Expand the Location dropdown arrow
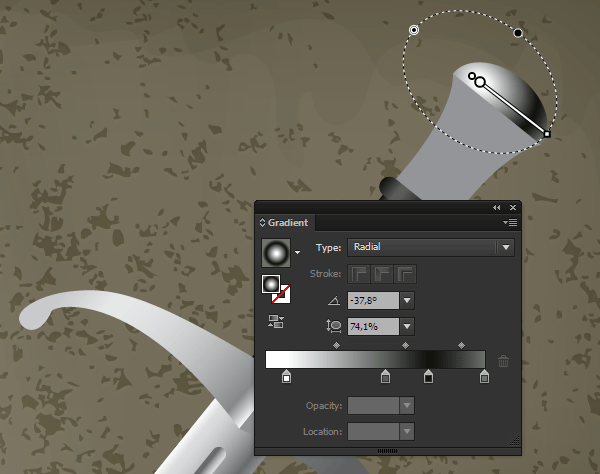 (407, 432)
